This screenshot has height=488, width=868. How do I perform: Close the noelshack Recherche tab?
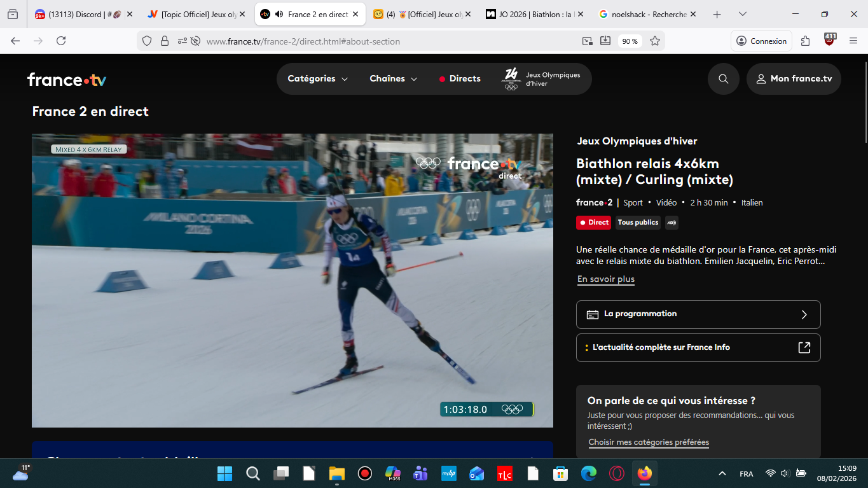point(693,14)
